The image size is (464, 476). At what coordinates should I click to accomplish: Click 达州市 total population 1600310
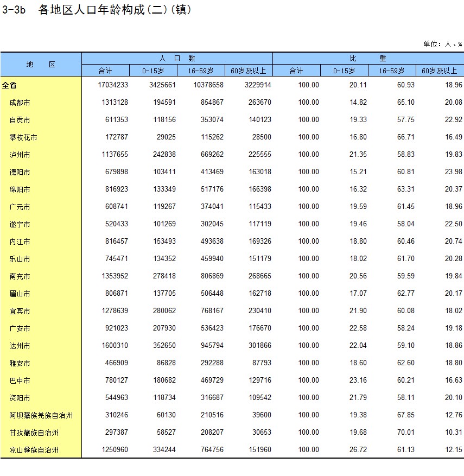pos(115,345)
